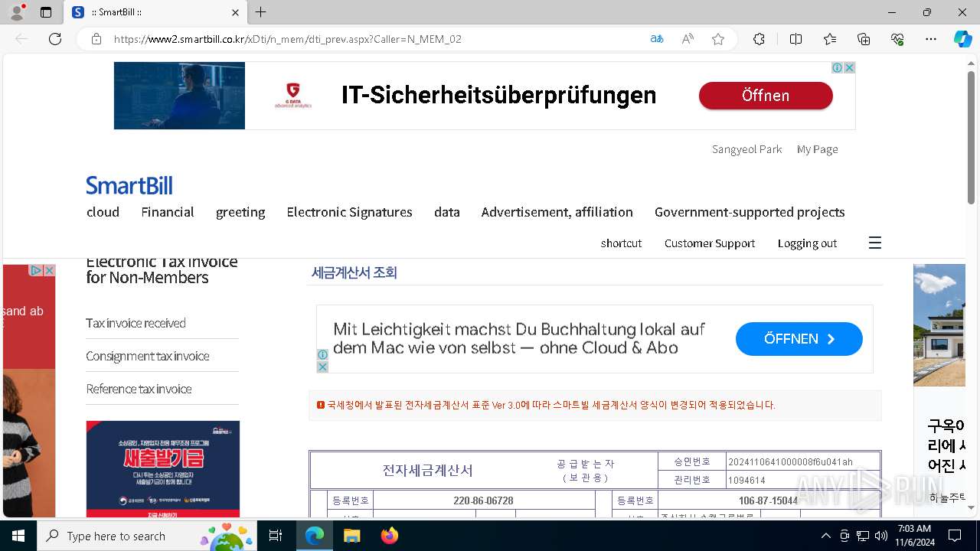Open the Financial menu item
Image resolution: width=980 pixels, height=551 pixels.
pos(168,212)
